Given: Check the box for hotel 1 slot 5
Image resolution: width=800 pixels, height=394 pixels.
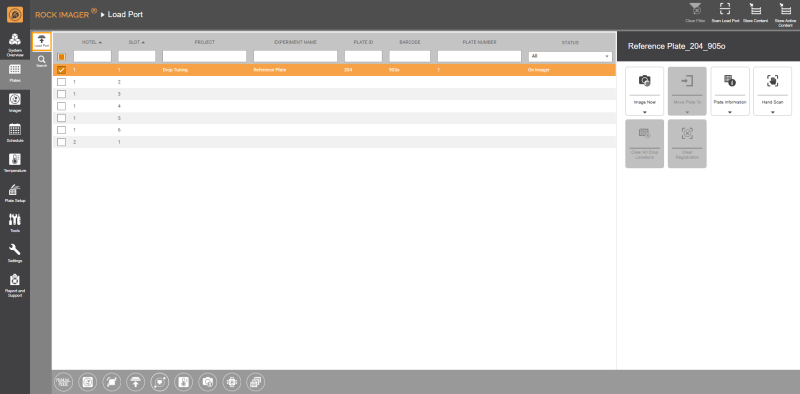Looking at the screenshot, I should tap(61, 118).
